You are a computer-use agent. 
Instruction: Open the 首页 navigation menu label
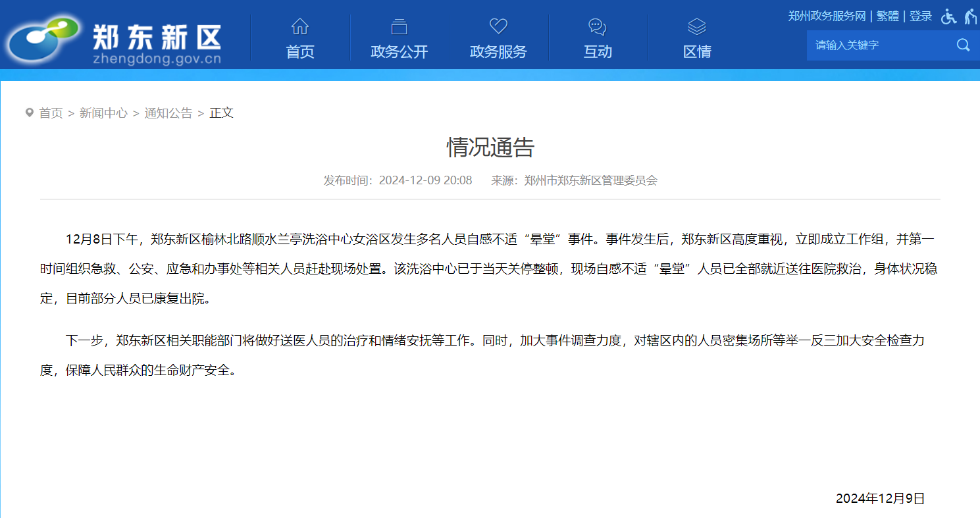(300, 52)
